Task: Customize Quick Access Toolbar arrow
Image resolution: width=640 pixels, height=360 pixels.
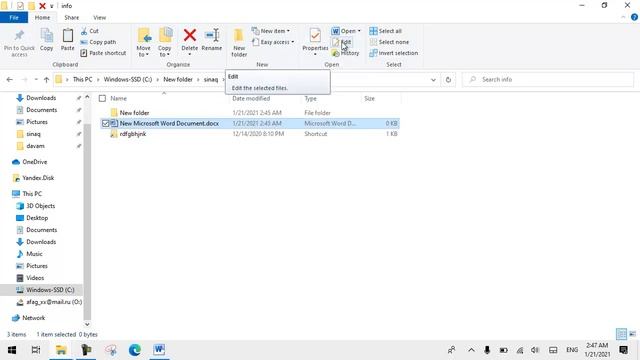Action: pos(51,6)
